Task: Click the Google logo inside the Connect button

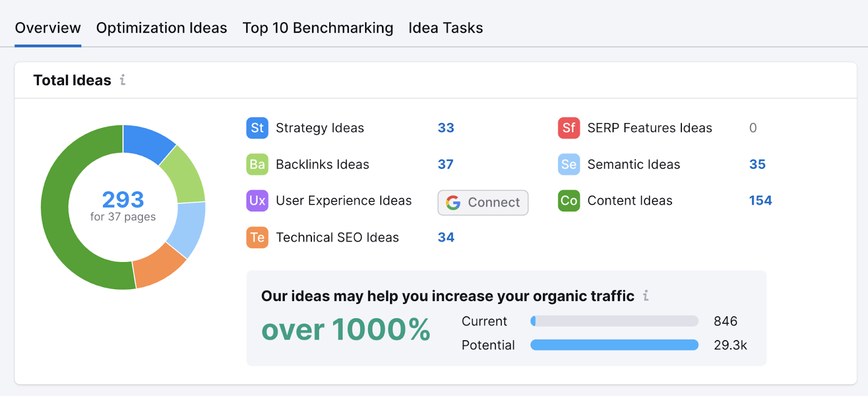Action: [x=452, y=202]
